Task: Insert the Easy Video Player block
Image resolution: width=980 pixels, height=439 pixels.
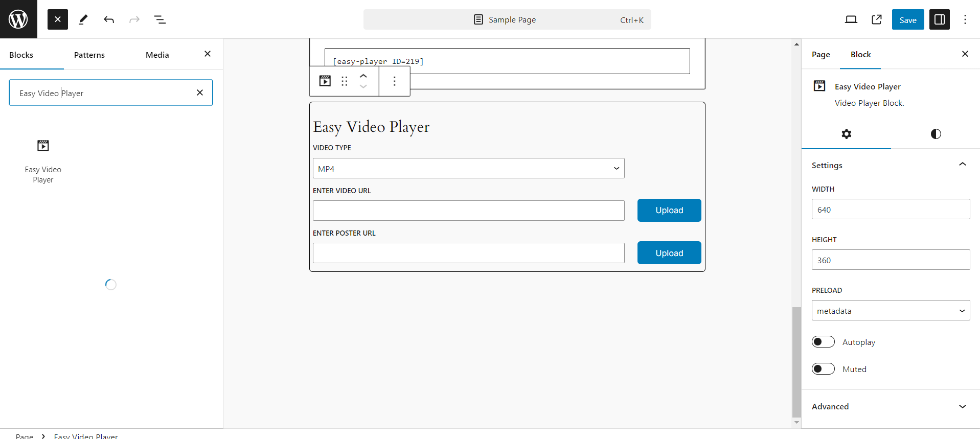Action: click(43, 160)
